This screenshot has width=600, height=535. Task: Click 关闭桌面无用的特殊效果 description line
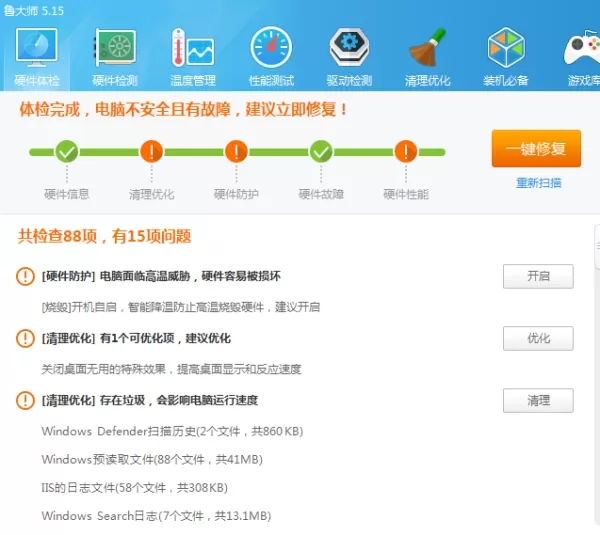pyautogui.click(x=171, y=369)
